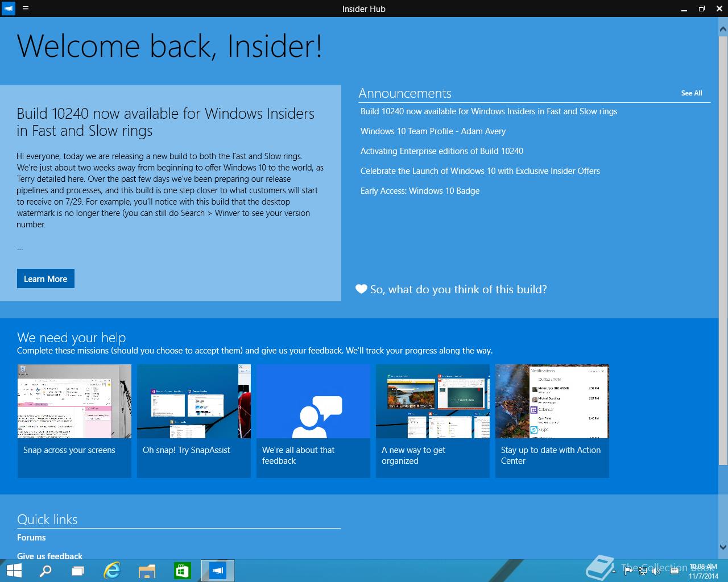Viewport: 728px width, 582px height.
Task: Open 'Early Access: Windows 10 Badge' announcement
Action: pyautogui.click(x=420, y=191)
